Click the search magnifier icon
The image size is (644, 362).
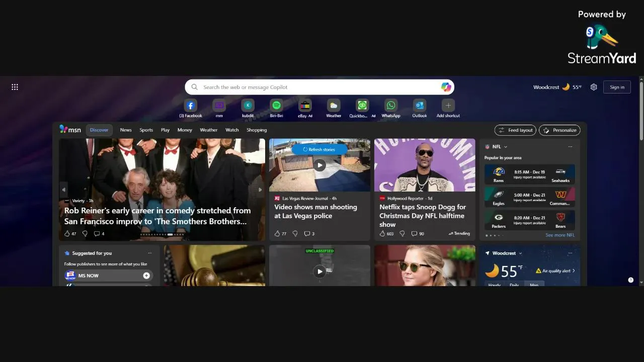(x=195, y=87)
